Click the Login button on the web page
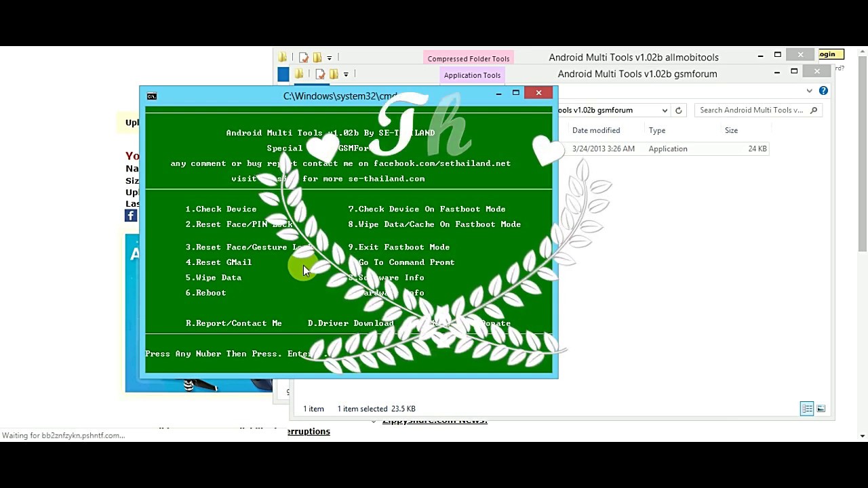 (x=828, y=54)
